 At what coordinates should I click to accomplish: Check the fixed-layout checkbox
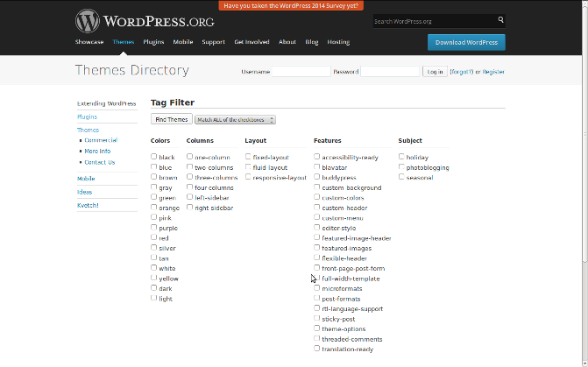tap(248, 156)
